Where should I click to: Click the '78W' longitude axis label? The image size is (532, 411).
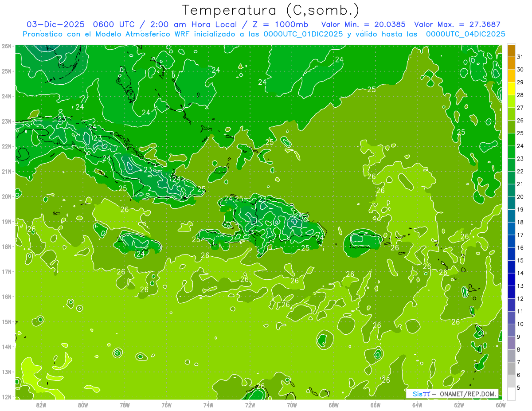(125, 405)
